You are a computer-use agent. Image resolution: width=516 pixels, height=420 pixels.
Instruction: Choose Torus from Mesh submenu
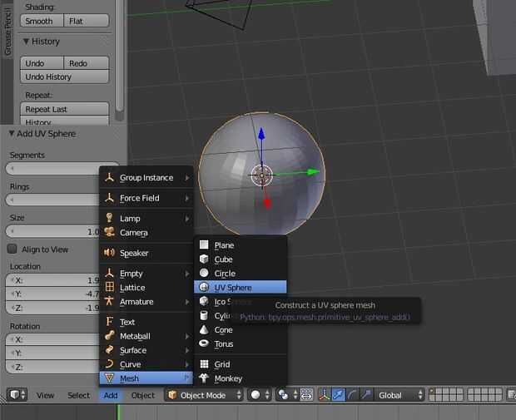[x=241, y=343]
